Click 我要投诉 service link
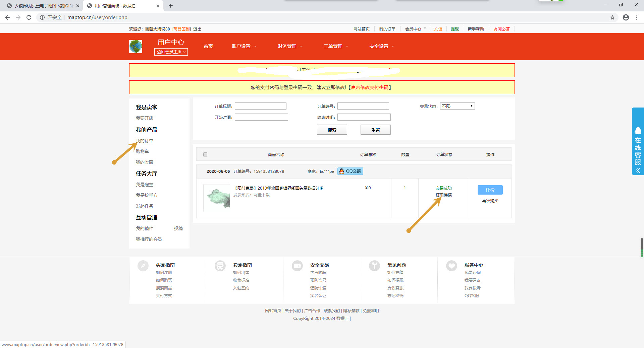The image size is (644, 348). (x=473, y=288)
